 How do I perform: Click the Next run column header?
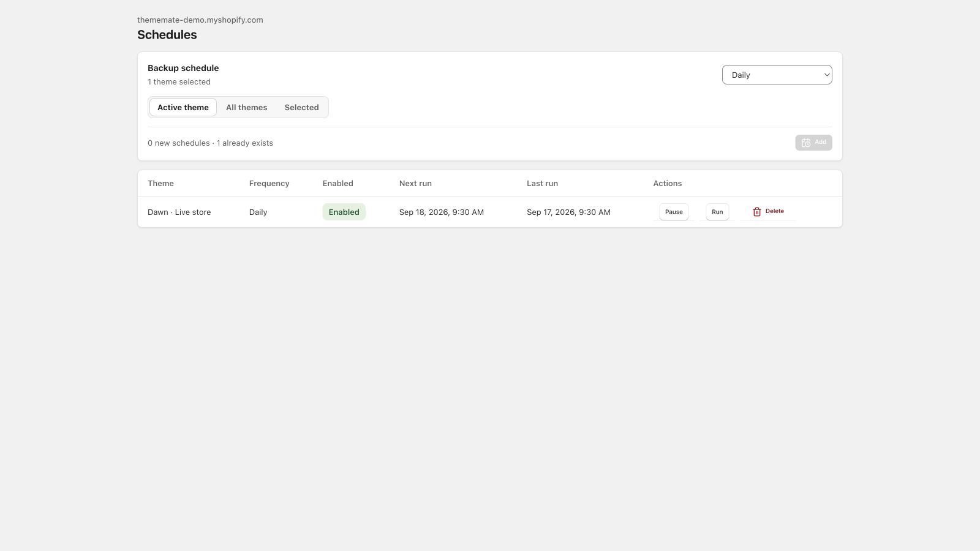click(415, 184)
